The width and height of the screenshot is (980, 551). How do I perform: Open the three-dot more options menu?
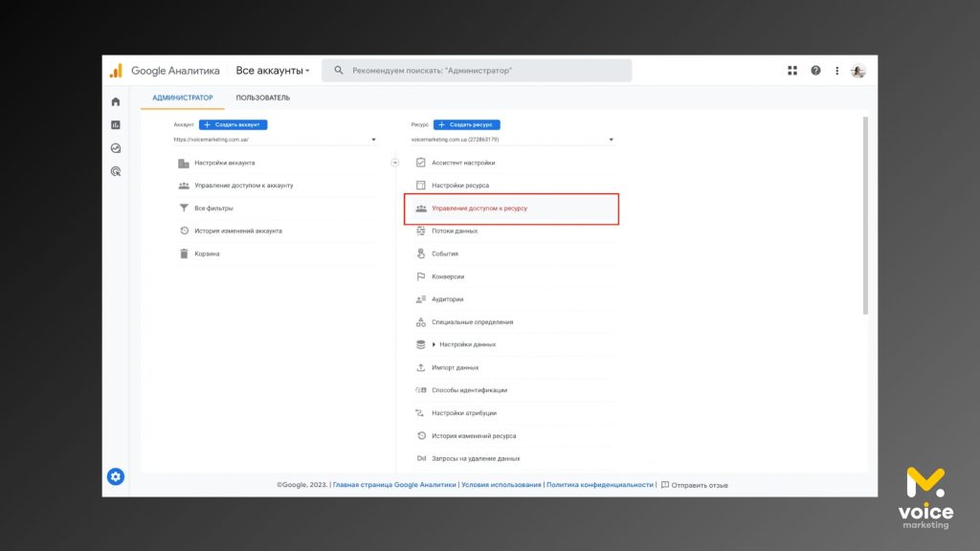click(x=837, y=71)
